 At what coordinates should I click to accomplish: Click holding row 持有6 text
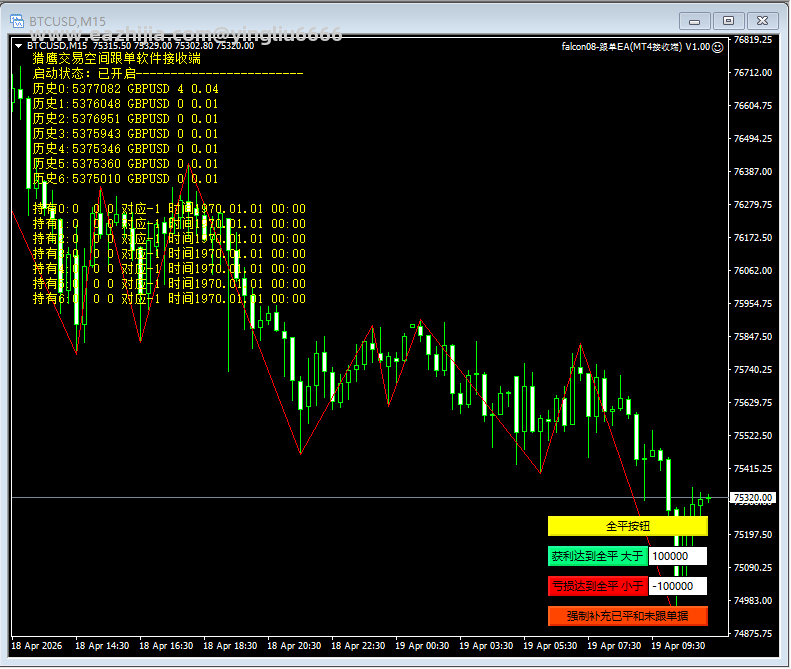click(x=169, y=299)
